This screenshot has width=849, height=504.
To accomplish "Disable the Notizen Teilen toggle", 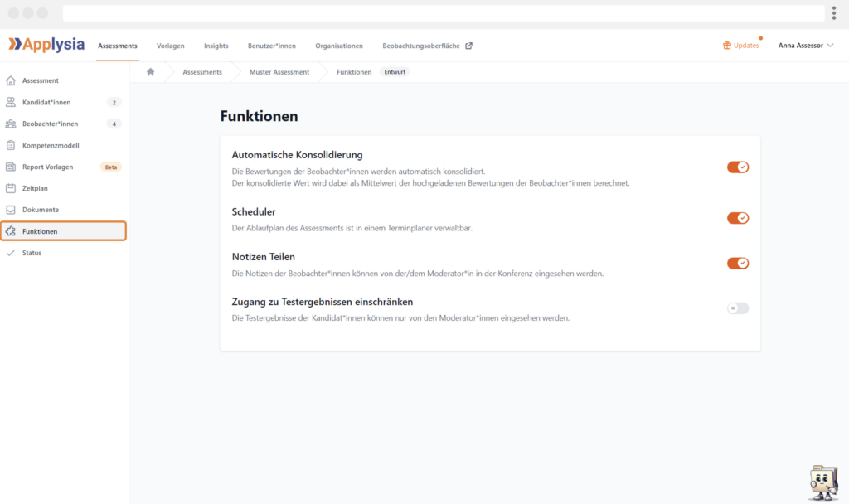I will (x=737, y=264).
